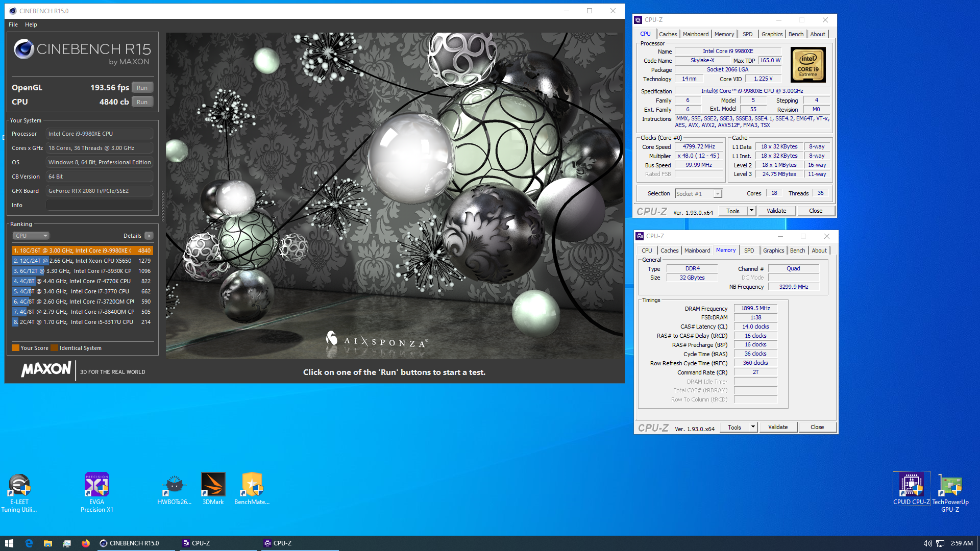Run the OpenGL benchmark

[x=142, y=88]
